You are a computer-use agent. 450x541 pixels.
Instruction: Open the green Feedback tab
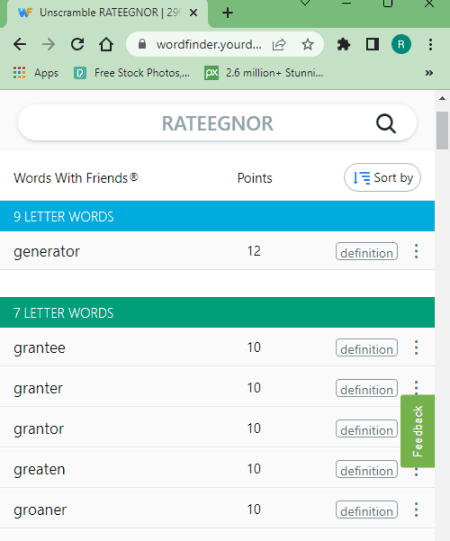point(418,431)
